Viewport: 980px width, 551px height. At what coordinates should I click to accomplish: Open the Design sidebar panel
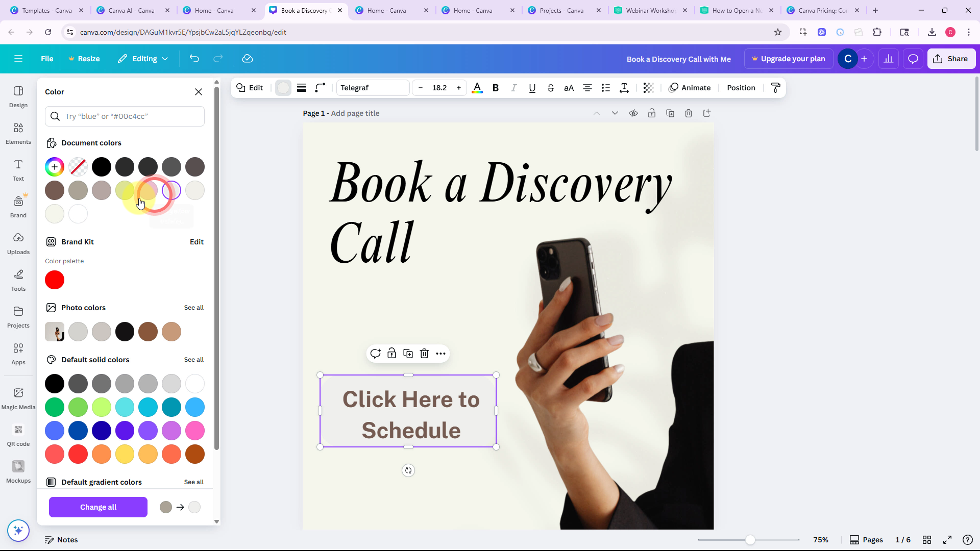coord(18,96)
